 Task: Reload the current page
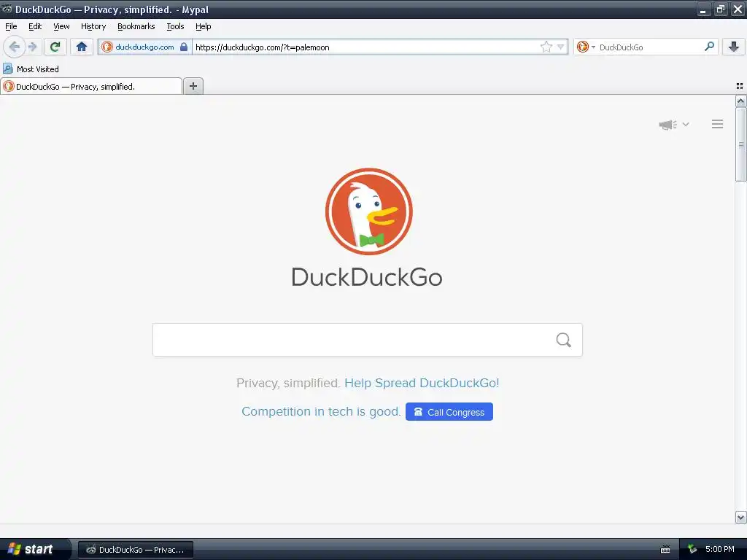55,47
